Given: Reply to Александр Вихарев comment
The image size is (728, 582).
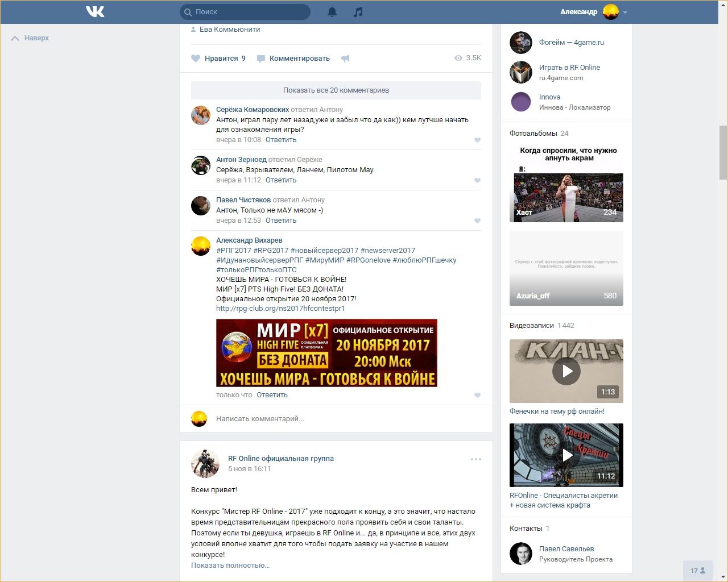Looking at the screenshot, I should 272,395.
